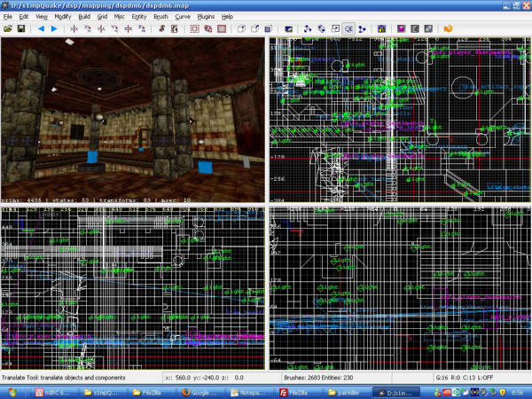Click the Undo left blue arrow
The width and height of the screenshot is (532, 399).
coord(41,29)
